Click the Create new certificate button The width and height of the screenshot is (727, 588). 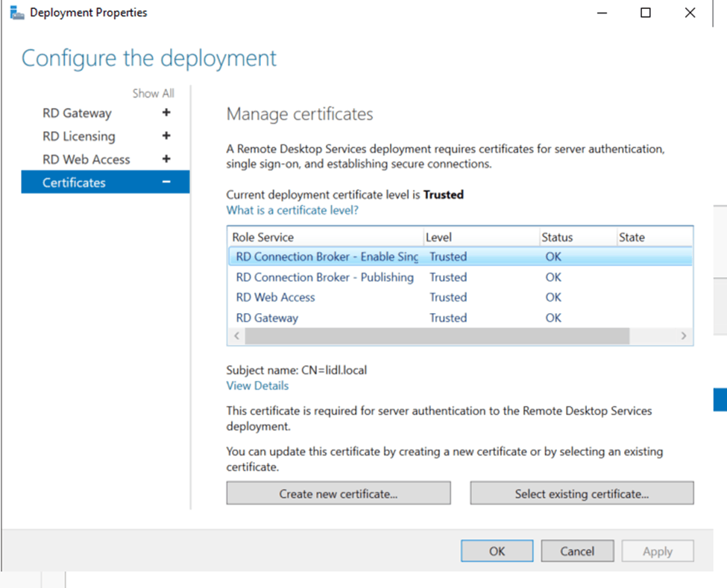click(338, 493)
